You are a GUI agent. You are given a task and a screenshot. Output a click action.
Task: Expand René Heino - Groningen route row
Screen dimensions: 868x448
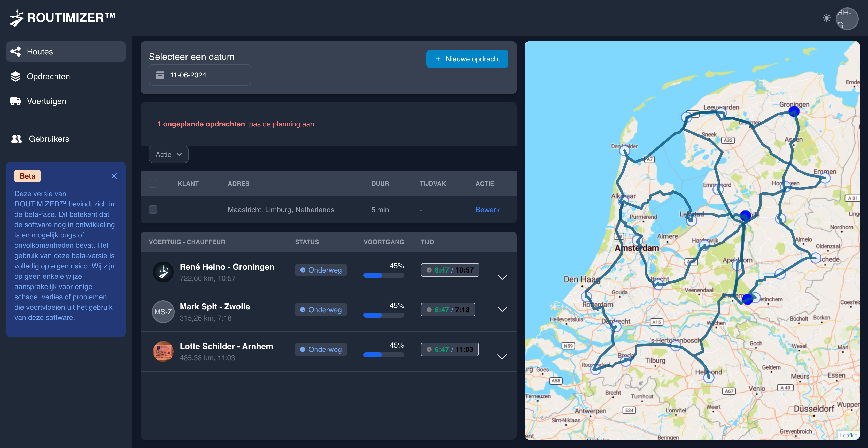tap(502, 277)
